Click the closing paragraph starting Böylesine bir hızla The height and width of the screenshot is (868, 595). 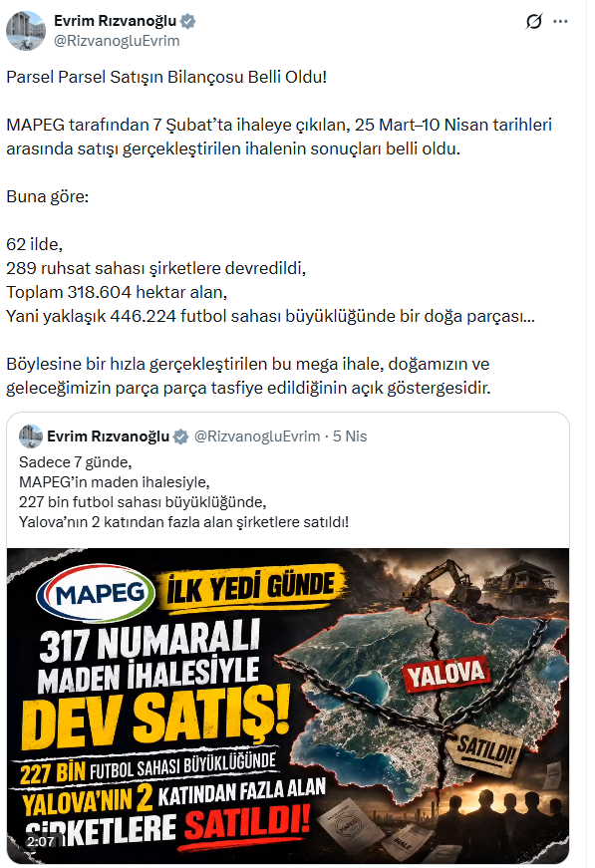[248, 376]
